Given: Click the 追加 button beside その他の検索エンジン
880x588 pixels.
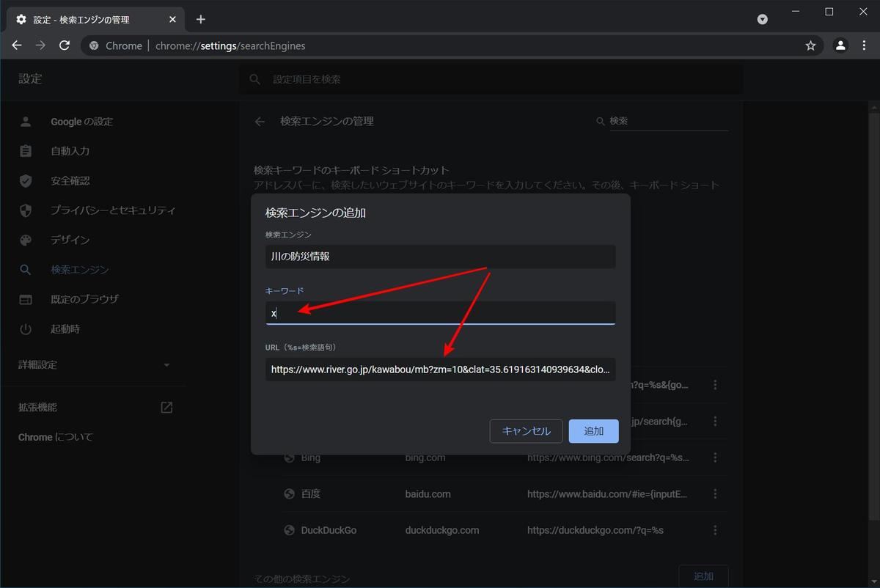Looking at the screenshot, I should pyautogui.click(x=703, y=576).
